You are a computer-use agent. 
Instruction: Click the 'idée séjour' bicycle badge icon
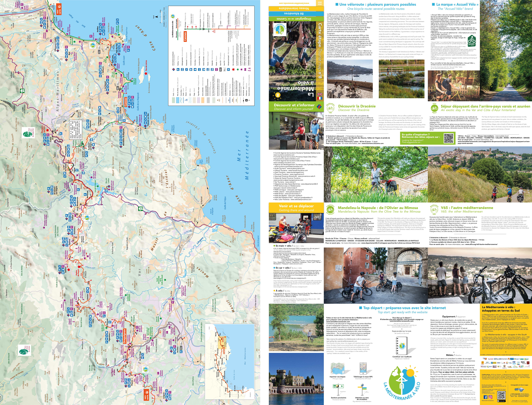tap(435, 108)
